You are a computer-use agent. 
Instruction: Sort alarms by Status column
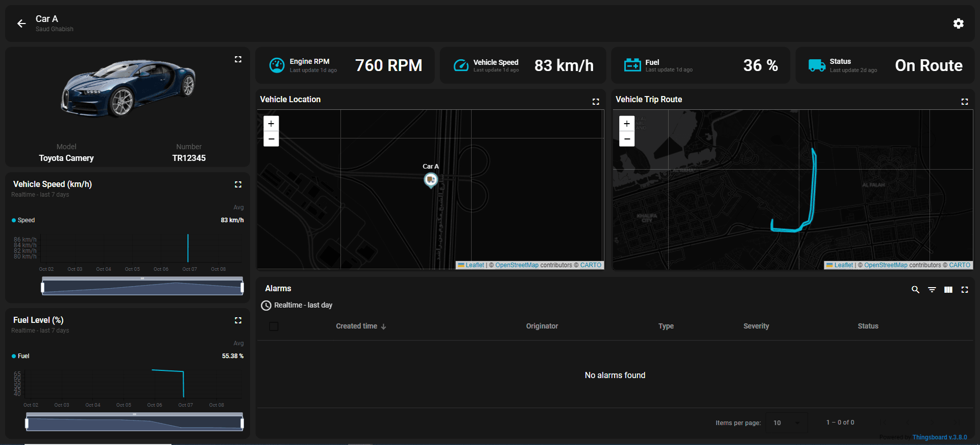click(868, 326)
